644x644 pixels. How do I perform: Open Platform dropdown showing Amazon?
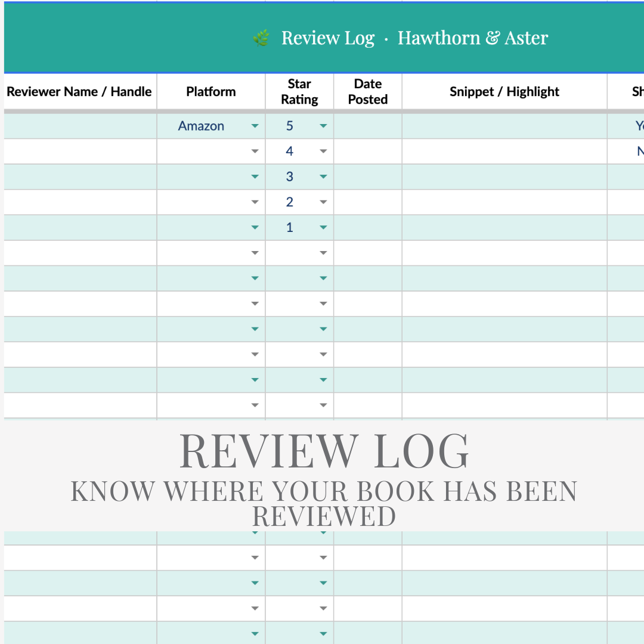(255, 126)
